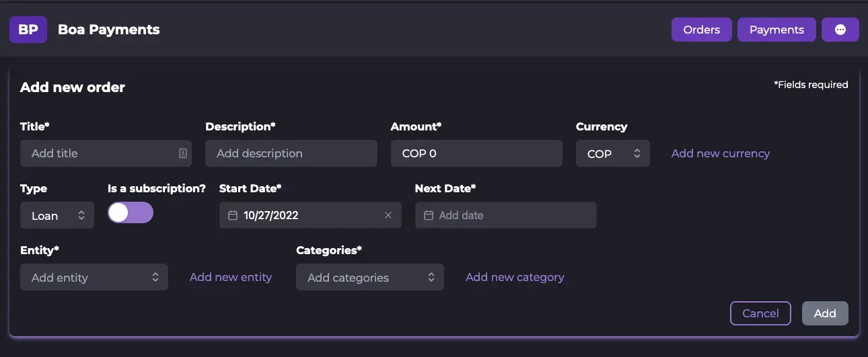
Task: Cancel the new order form
Action: pyautogui.click(x=760, y=313)
